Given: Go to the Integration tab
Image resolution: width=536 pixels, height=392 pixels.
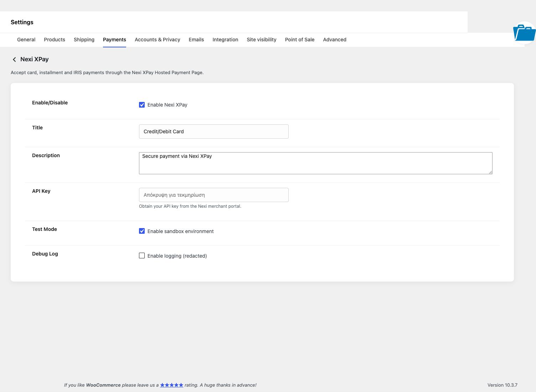Looking at the screenshot, I should 225,40.
